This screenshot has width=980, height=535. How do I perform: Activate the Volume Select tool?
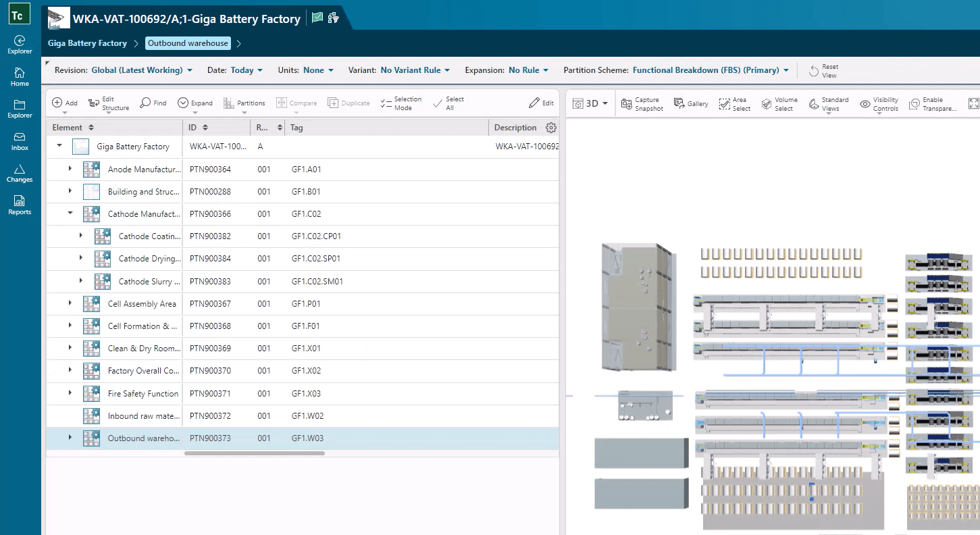pos(779,103)
